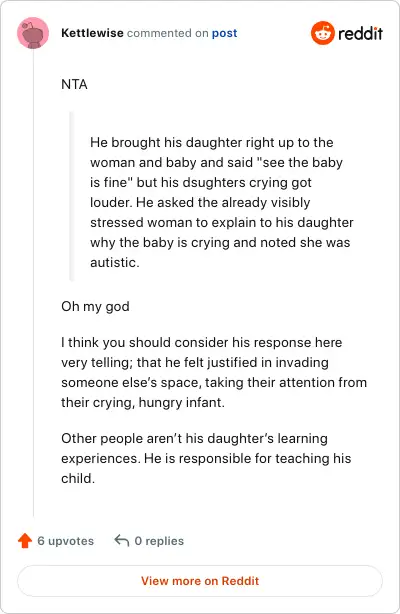
Task: Click the '6 upvotes' label
Action: tap(65, 541)
